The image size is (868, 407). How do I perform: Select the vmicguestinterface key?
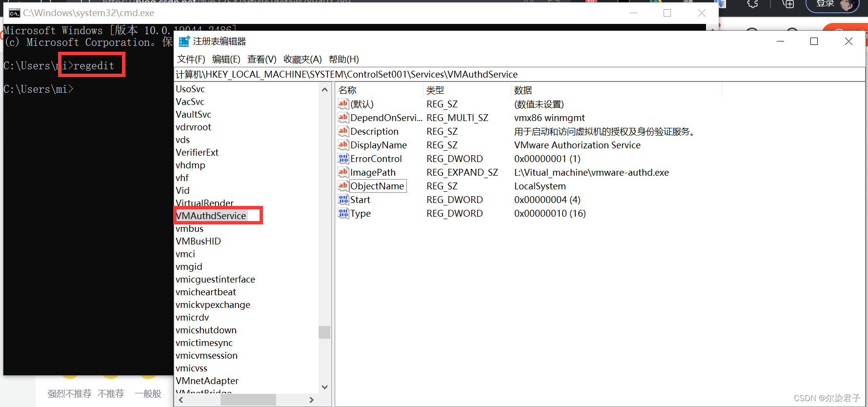215,279
